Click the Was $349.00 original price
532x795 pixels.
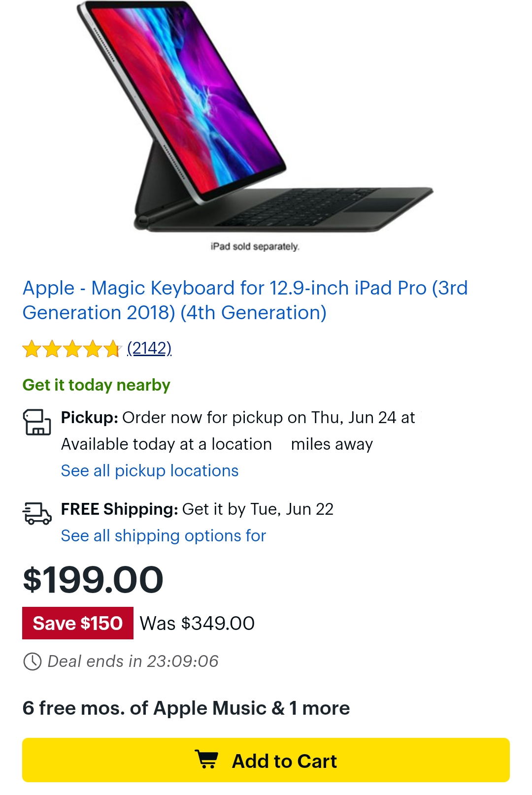197,623
